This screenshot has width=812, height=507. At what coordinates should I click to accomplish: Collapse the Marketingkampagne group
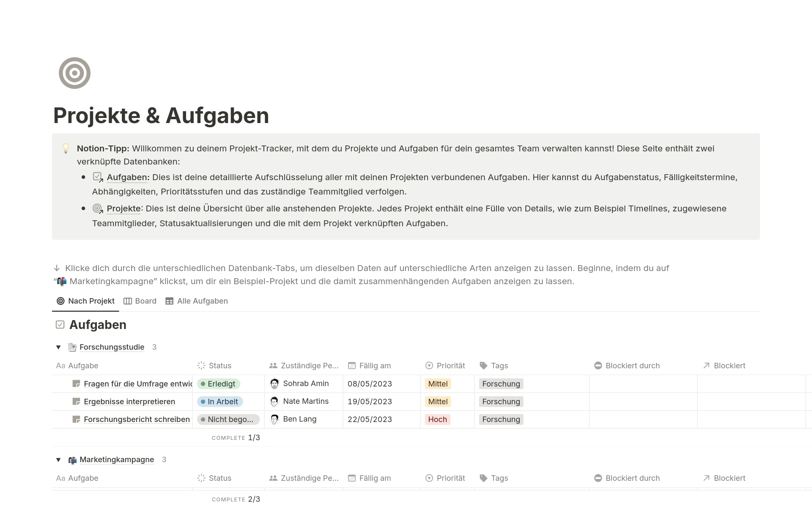tap(59, 460)
